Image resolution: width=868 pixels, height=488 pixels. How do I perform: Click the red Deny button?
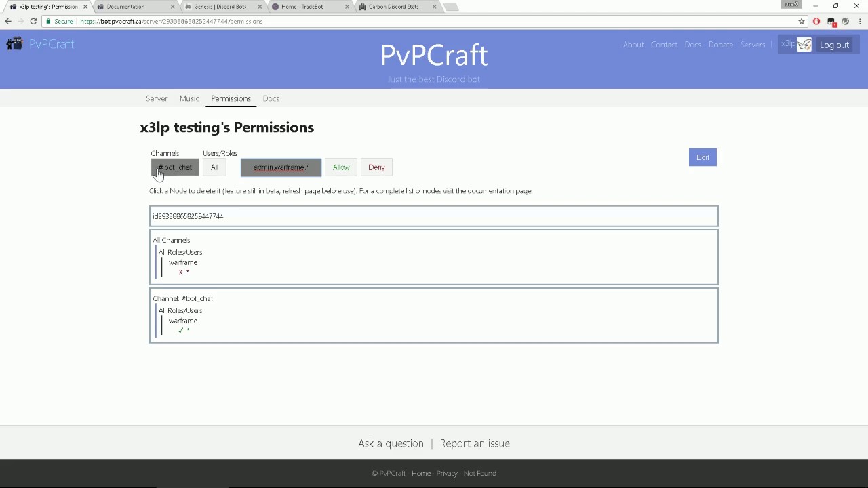point(376,167)
